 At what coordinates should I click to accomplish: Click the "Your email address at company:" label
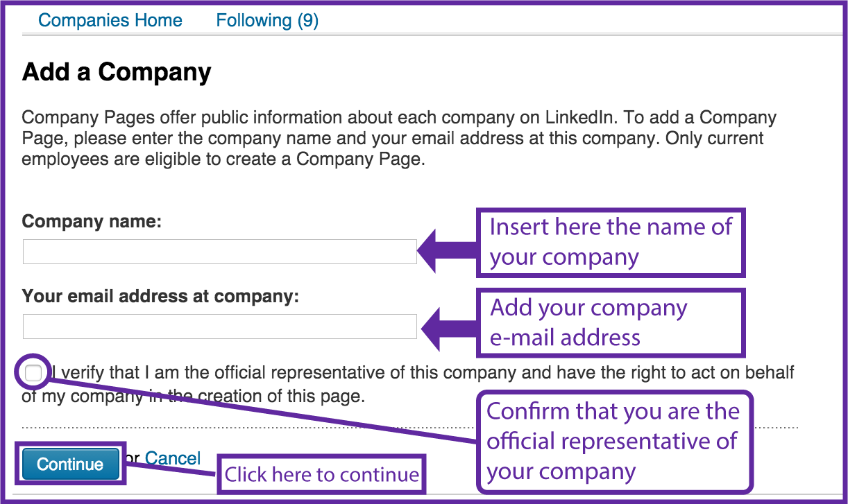[160, 297]
